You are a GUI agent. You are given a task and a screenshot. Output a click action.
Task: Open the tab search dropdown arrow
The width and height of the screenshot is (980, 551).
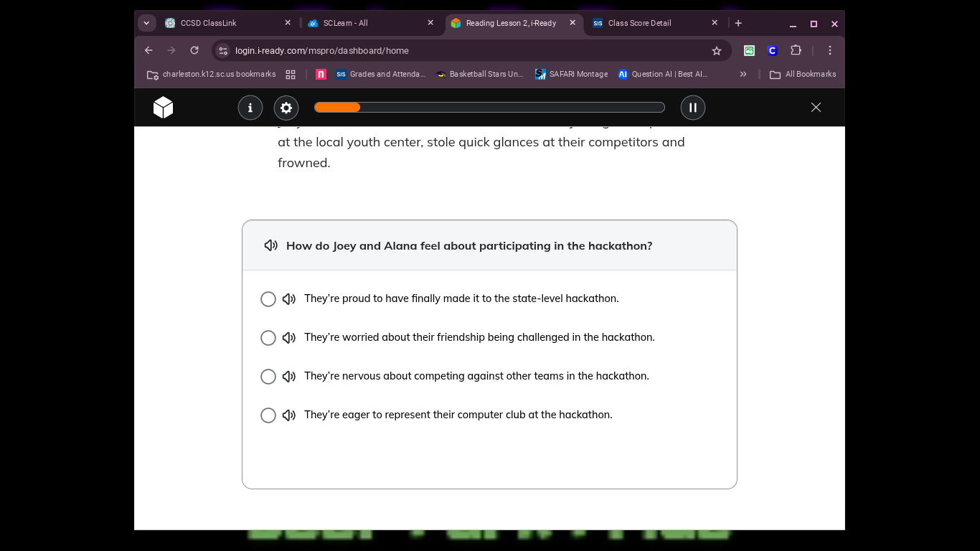(146, 23)
